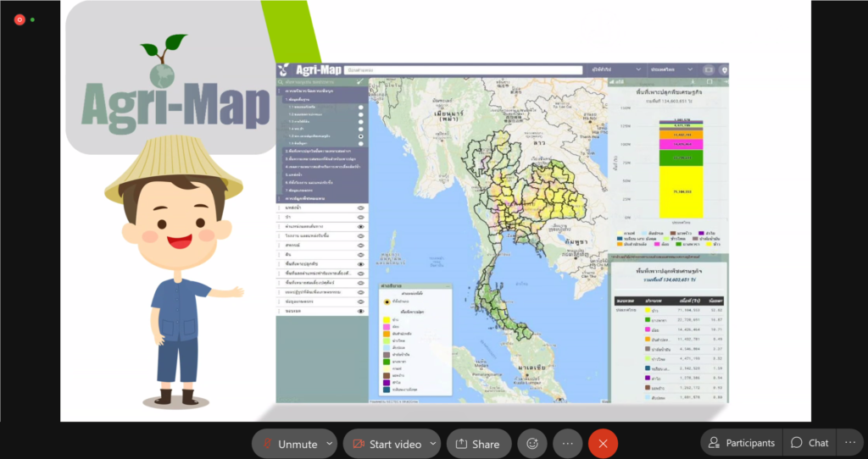This screenshot has height=459, width=868.
Task: Click table value 14,426,464
Action: point(688,329)
